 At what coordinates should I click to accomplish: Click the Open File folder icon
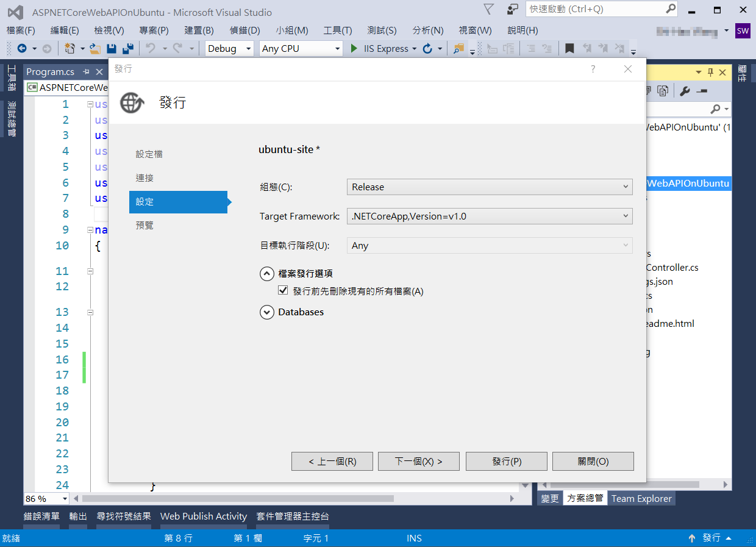95,48
